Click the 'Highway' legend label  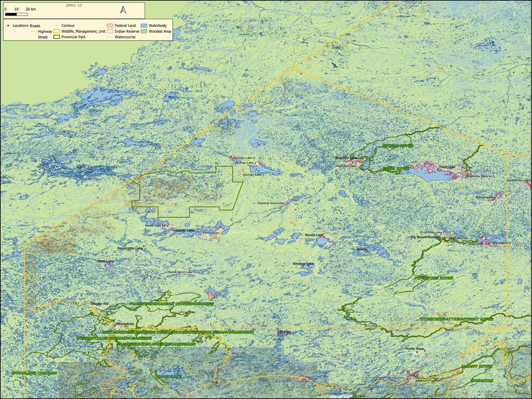tap(45, 32)
